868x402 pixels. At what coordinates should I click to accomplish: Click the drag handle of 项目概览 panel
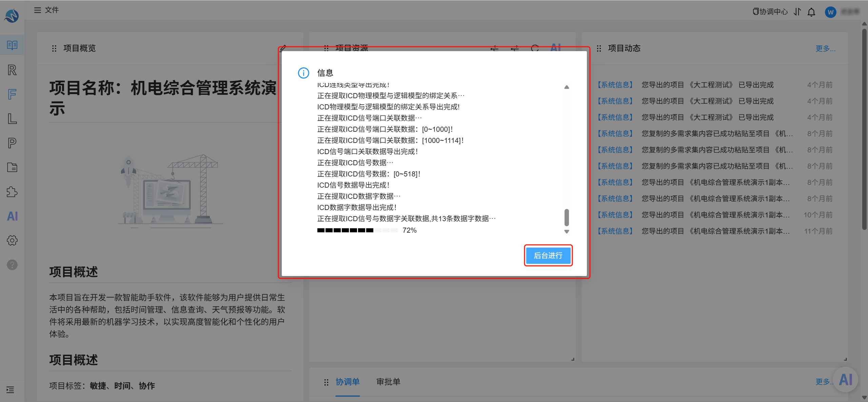tap(54, 48)
